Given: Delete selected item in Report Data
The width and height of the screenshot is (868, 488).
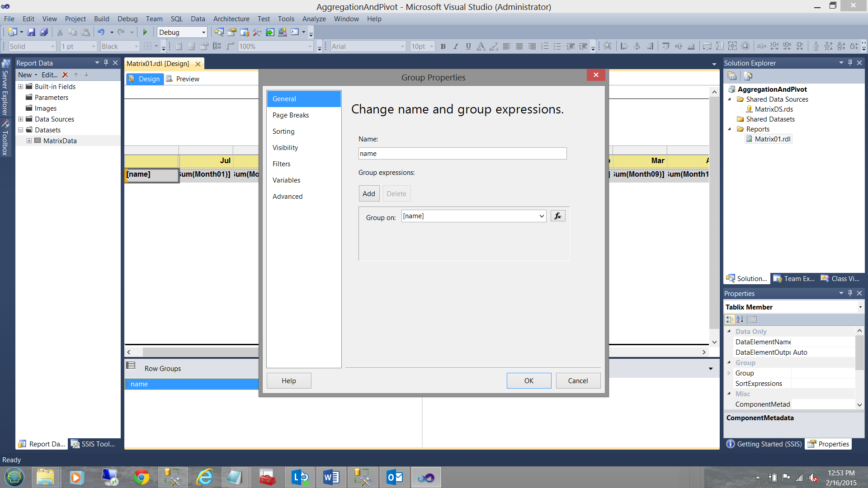Looking at the screenshot, I should pyautogui.click(x=65, y=75).
